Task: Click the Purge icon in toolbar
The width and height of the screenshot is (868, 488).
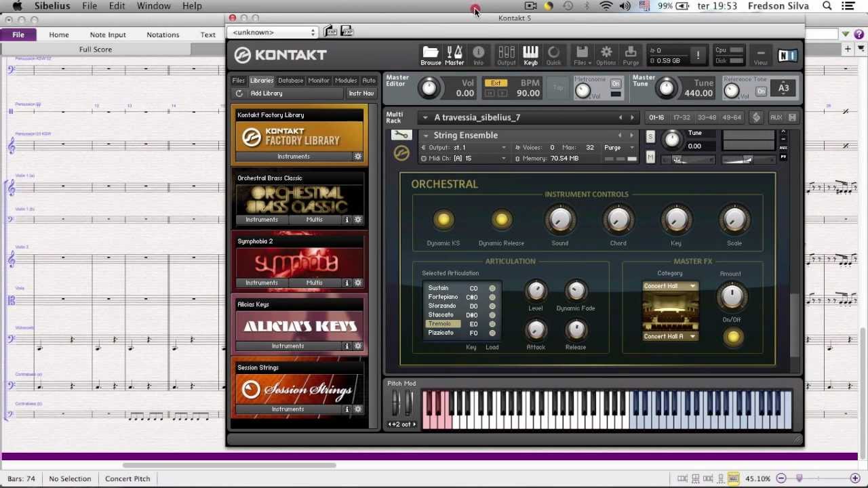Action: click(631, 56)
